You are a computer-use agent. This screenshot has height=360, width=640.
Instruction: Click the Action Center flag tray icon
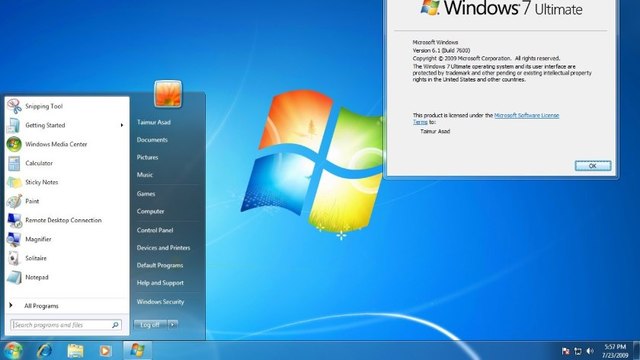(x=565, y=351)
